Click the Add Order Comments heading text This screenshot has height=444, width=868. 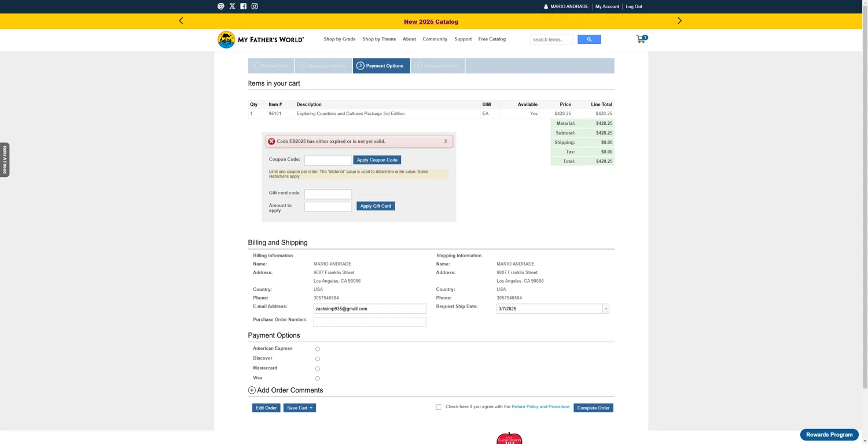coord(290,390)
